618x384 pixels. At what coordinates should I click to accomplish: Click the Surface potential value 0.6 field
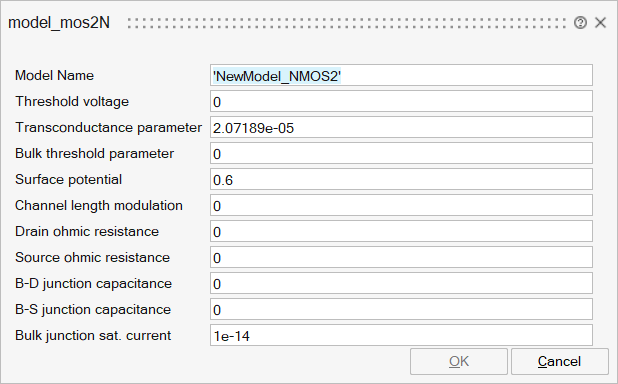pos(401,179)
